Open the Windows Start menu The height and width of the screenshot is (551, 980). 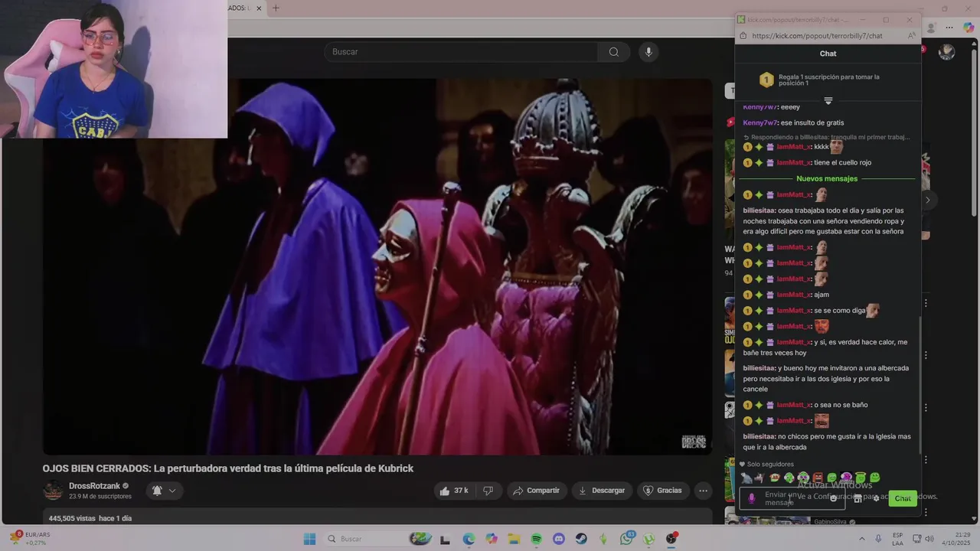[309, 539]
